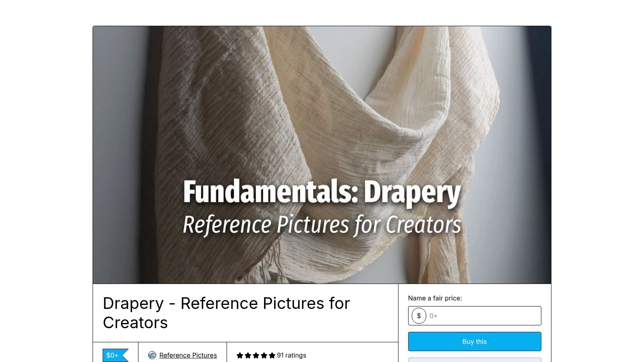Click the blank strip above the cover image
The image size is (644, 362).
coord(322,13)
